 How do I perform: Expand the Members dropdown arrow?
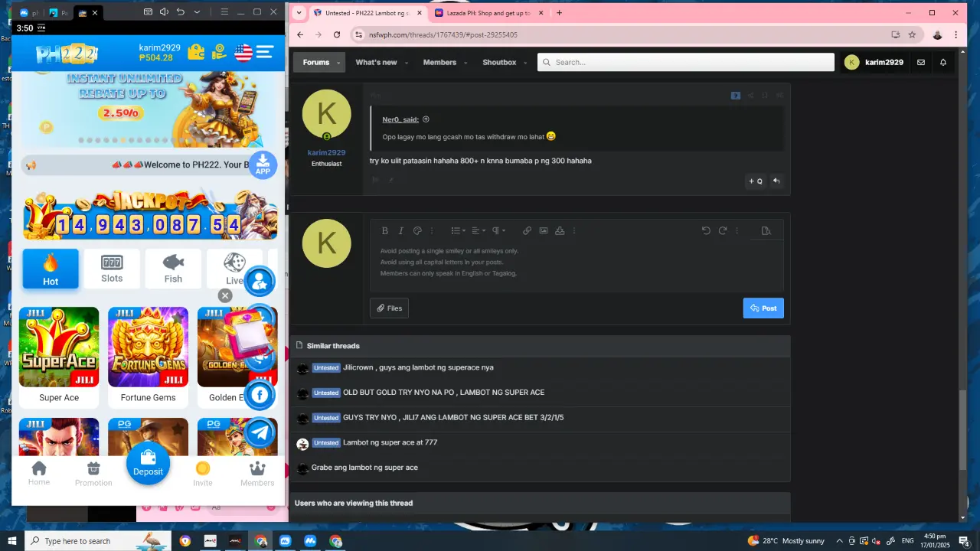pyautogui.click(x=465, y=63)
